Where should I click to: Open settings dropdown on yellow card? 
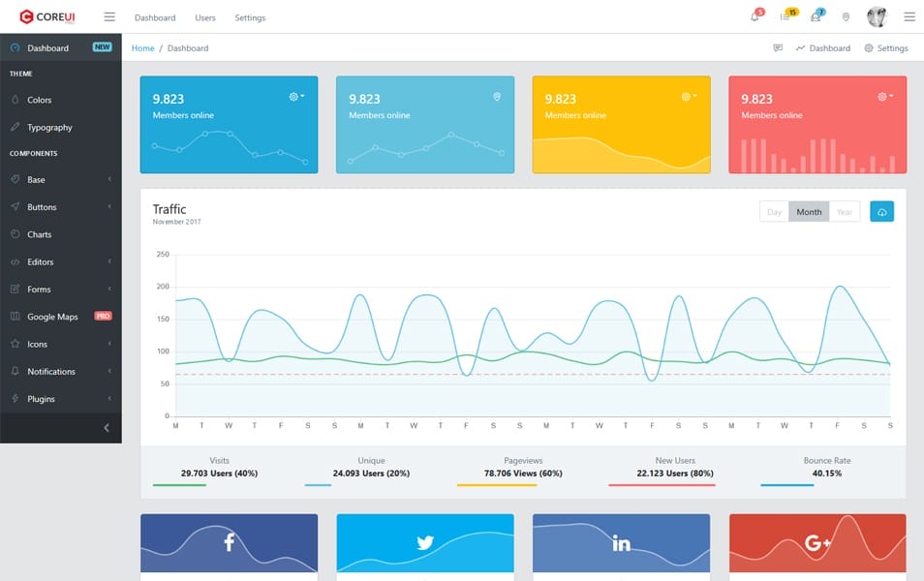click(688, 96)
